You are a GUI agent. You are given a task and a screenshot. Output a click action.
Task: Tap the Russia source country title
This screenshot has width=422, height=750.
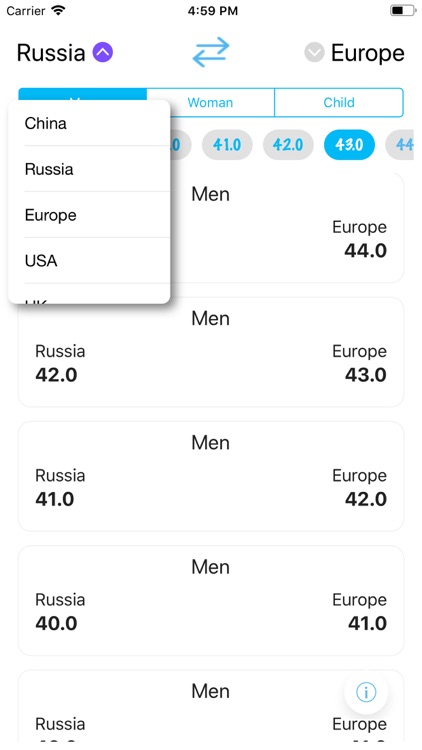click(51, 53)
